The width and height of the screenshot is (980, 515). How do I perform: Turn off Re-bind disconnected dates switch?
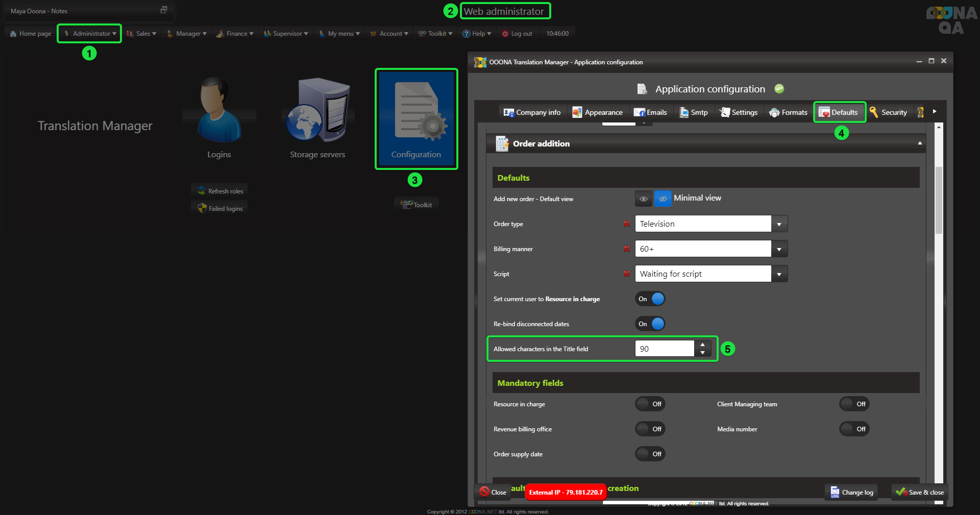[x=650, y=324]
